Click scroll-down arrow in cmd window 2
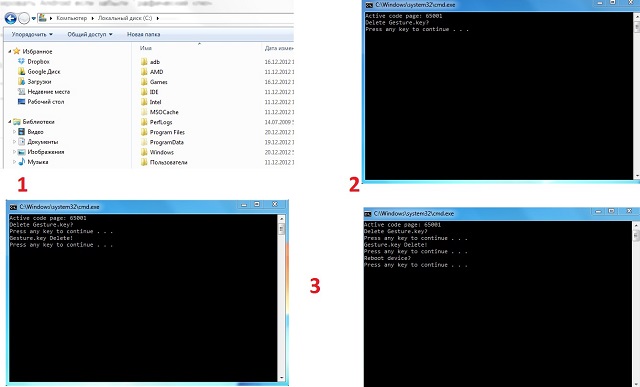Screen dimensions: 640x387 point(637,176)
